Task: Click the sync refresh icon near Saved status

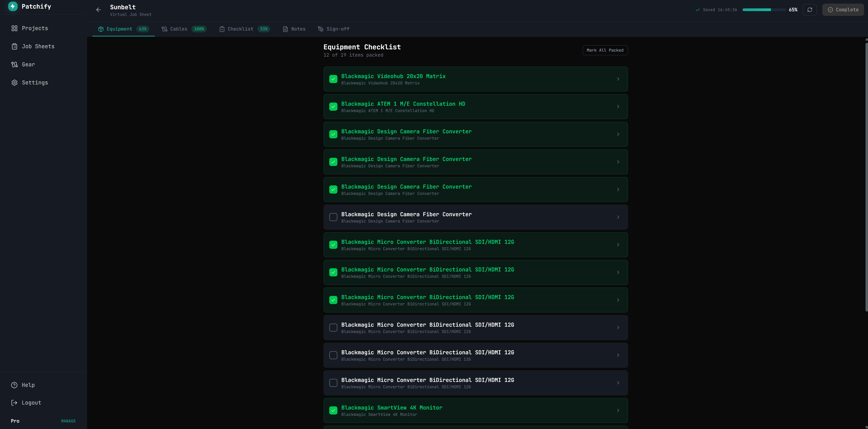Action: coord(810,10)
